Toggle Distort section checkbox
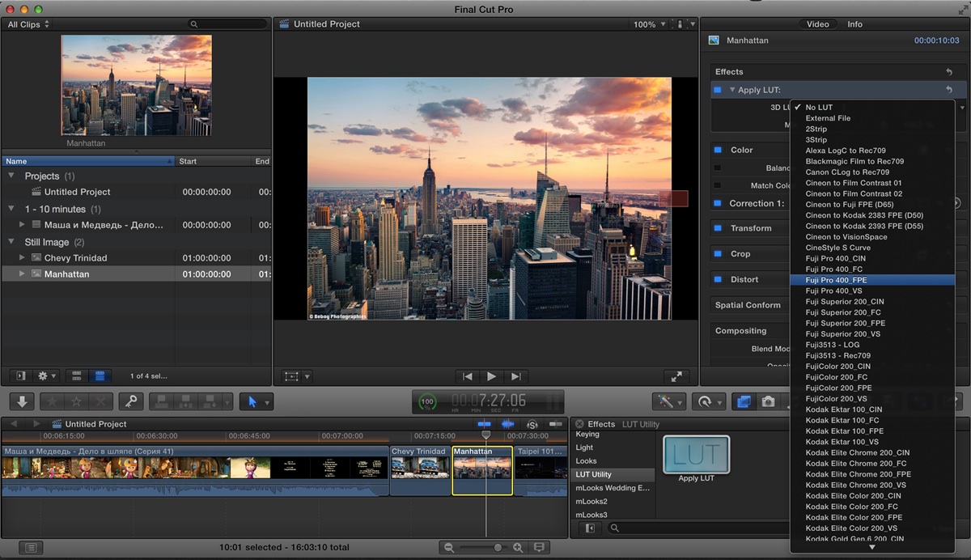Viewport: 971px width, 560px height. point(717,279)
